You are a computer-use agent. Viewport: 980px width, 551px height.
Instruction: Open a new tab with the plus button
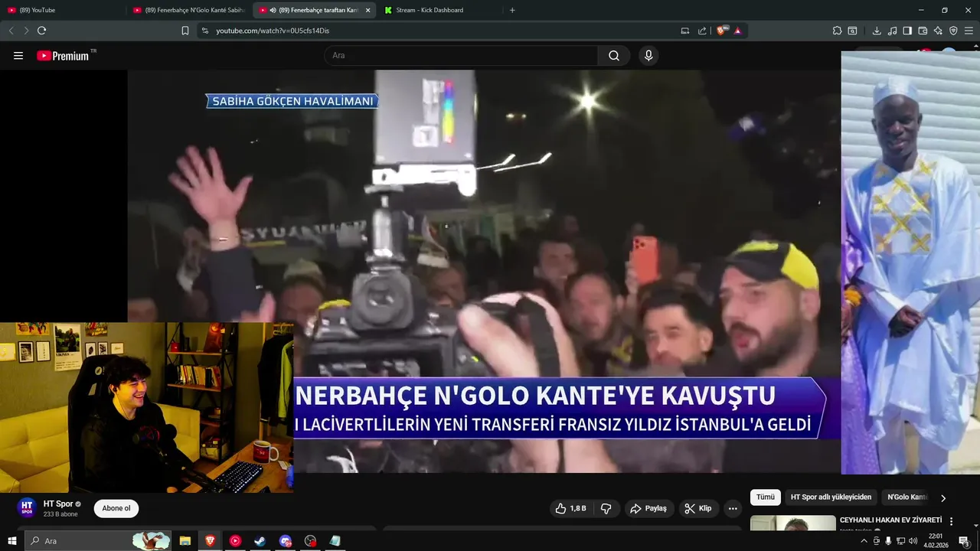[x=512, y=10]
